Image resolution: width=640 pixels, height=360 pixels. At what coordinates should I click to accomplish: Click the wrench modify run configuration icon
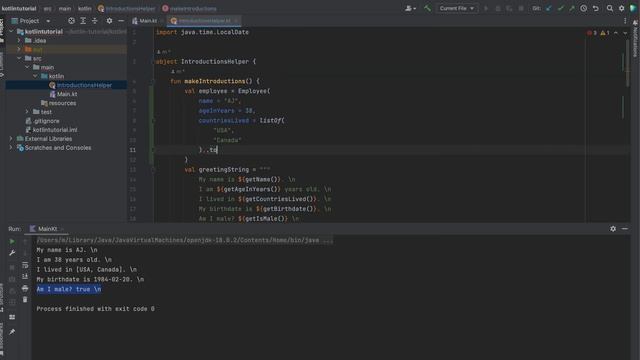12,253
